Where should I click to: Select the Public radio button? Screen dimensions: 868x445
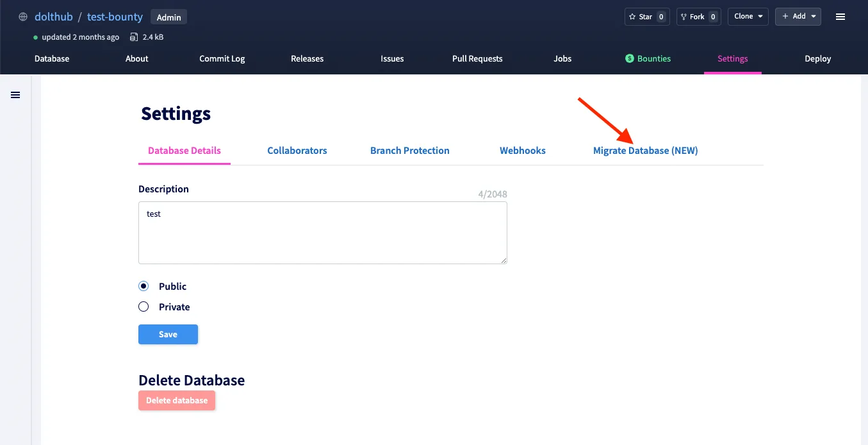pyautogui.click(x=143, y=287)
